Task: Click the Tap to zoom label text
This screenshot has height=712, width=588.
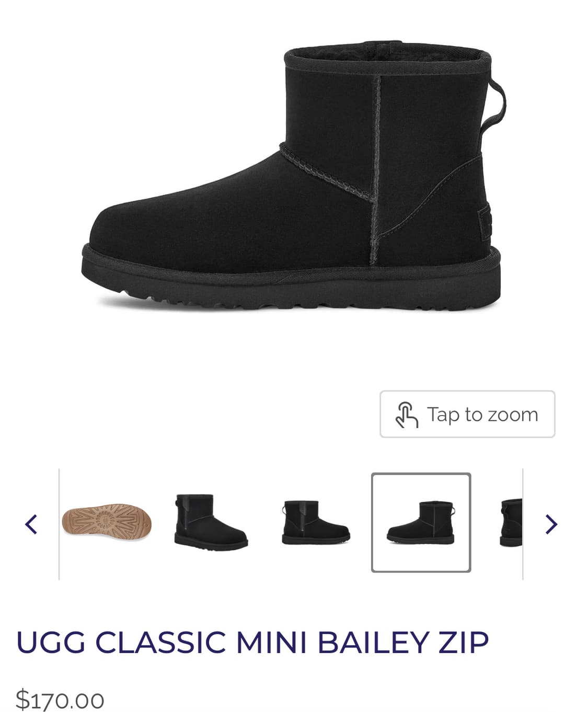Action: coord(482,415)
